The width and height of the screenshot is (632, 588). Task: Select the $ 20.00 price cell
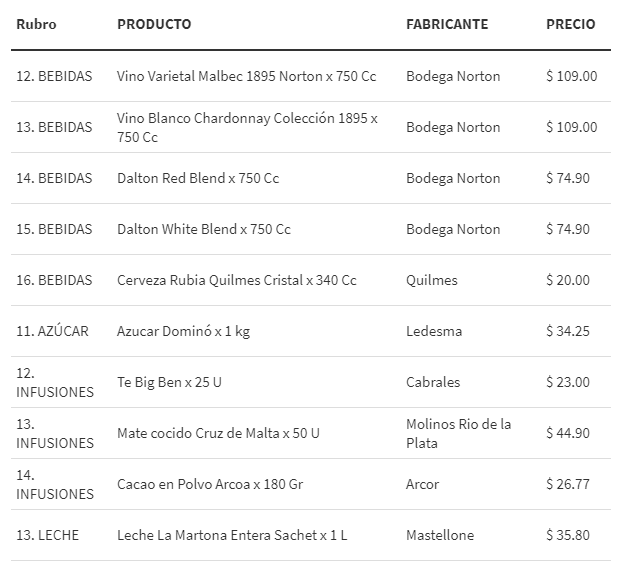pyautogui.click(x=568, y=280)
